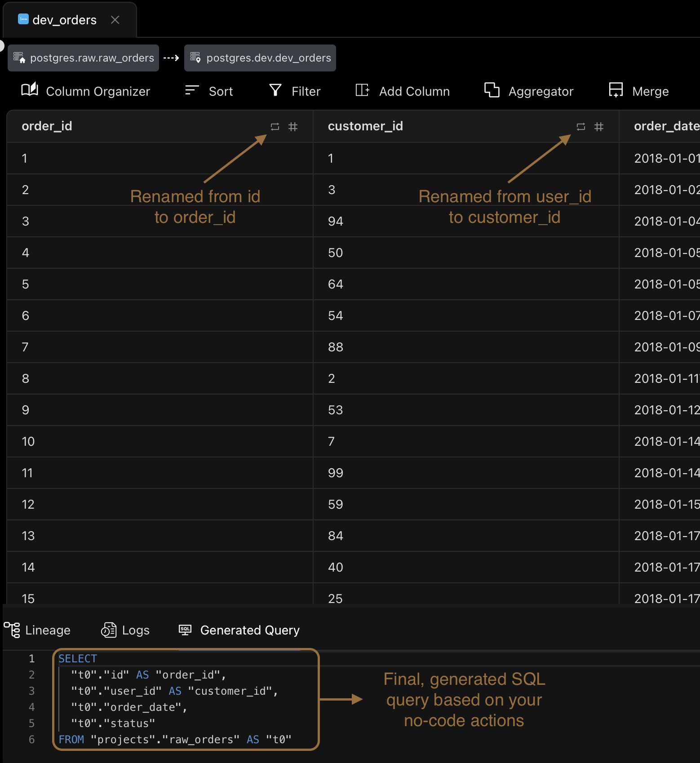Click customer_id cell with value 40
This screenshot has width=700, height=763.
pyautogui.click(x=466, y=567)
